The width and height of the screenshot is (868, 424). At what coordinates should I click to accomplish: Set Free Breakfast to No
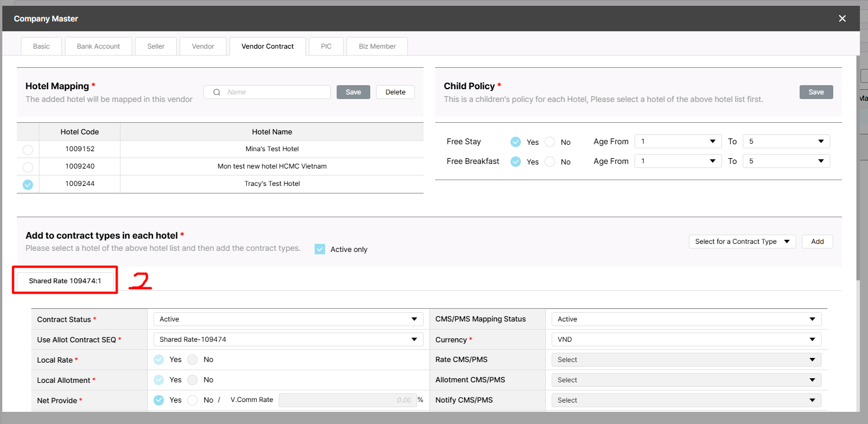click(550, 162)
